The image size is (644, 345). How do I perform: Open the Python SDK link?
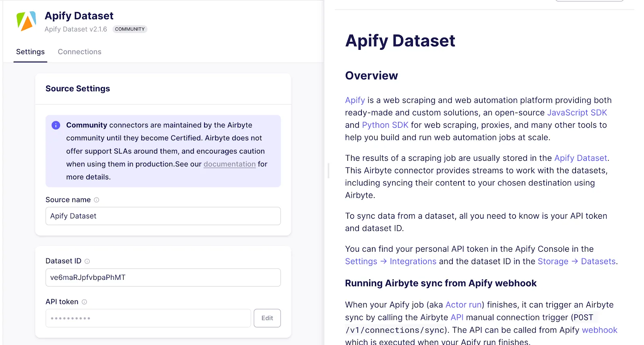385,125
